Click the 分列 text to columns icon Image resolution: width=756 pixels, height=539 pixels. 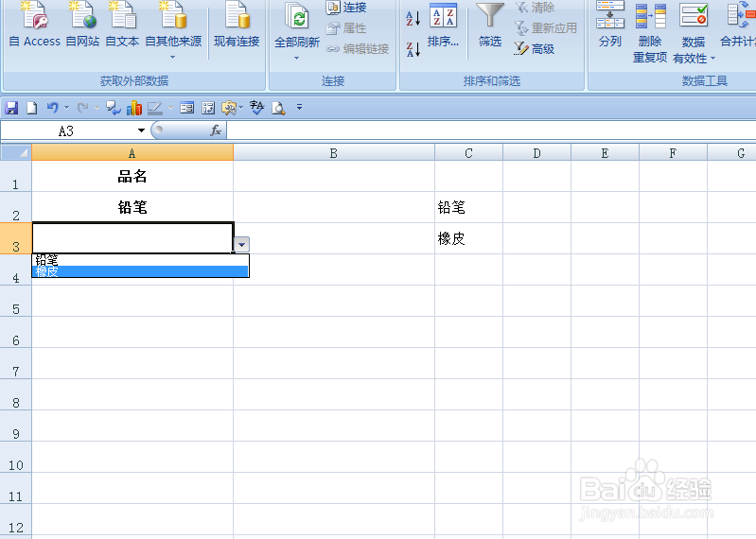(x=610, y=24)
